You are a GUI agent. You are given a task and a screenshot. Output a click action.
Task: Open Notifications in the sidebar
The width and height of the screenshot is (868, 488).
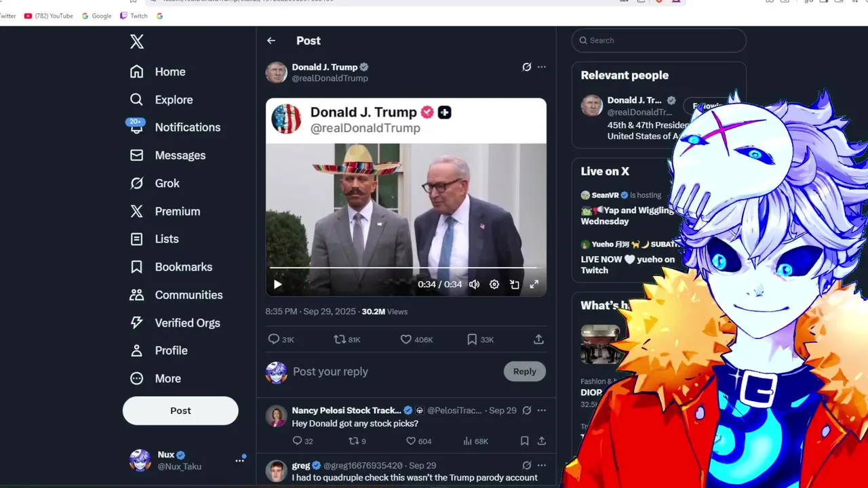point(175,127)
